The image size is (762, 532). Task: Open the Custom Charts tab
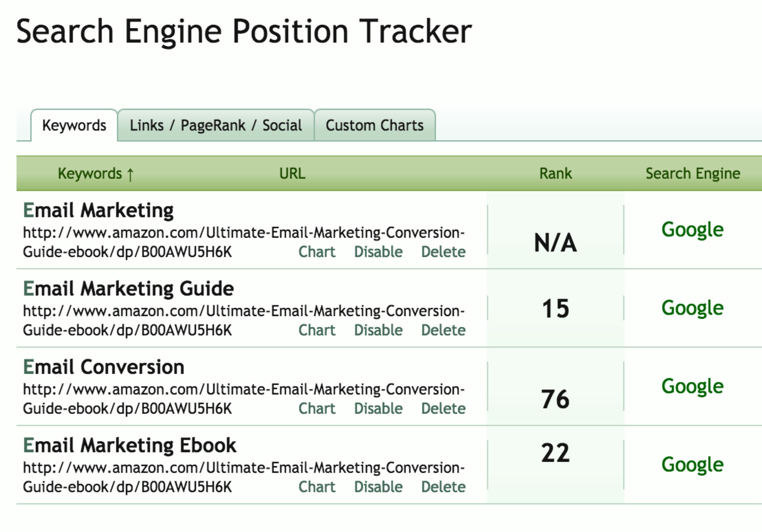coord(374,125)
